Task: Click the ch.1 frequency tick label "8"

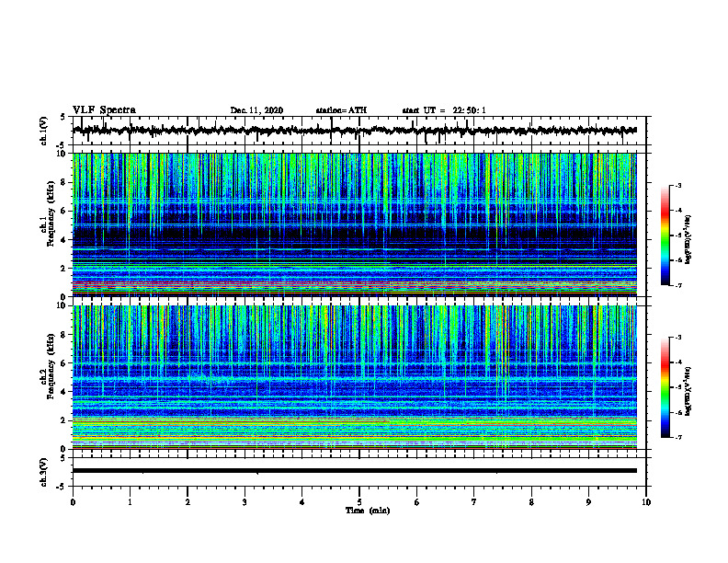Action: pos(64,182)
